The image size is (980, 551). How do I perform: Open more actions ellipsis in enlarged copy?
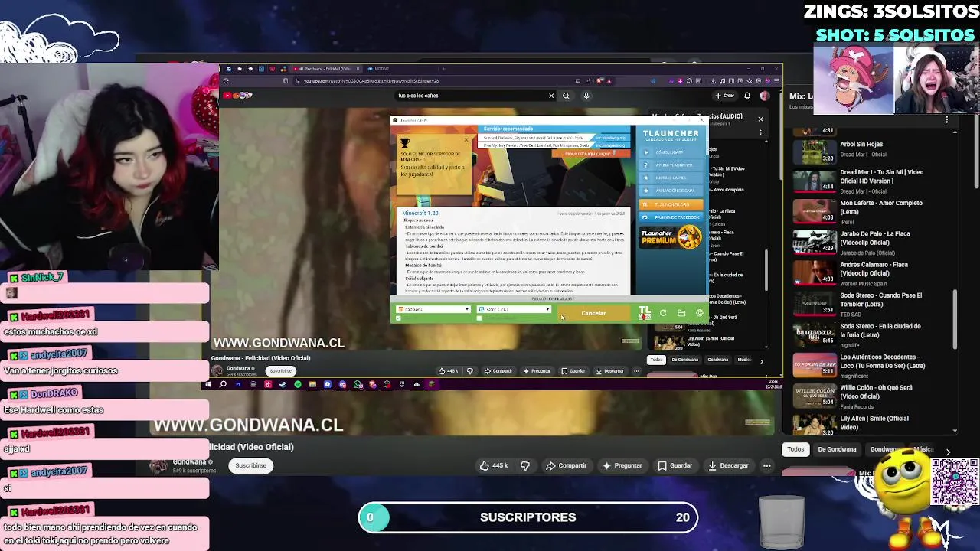[x=766, y=465]
